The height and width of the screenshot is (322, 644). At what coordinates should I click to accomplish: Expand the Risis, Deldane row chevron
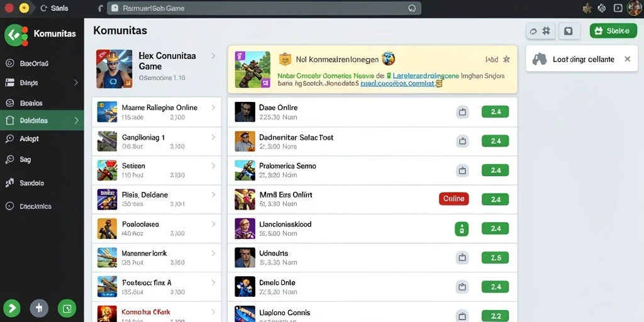(213, 195)
